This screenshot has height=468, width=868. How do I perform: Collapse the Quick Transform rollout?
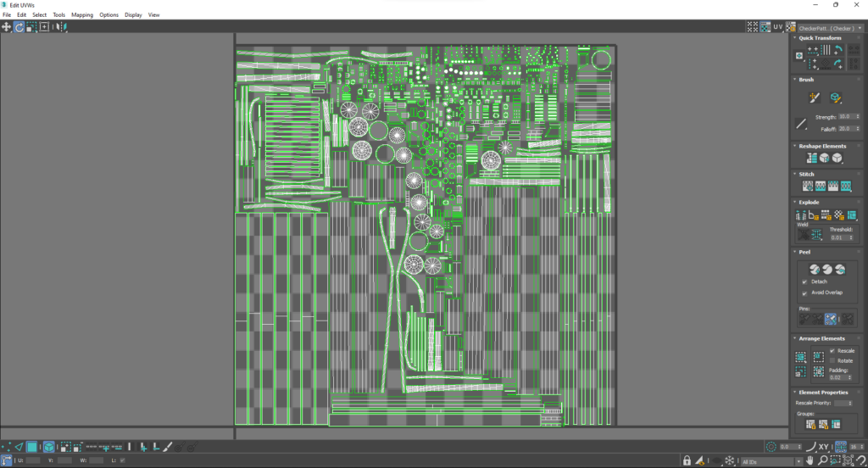tap(795, 38)
